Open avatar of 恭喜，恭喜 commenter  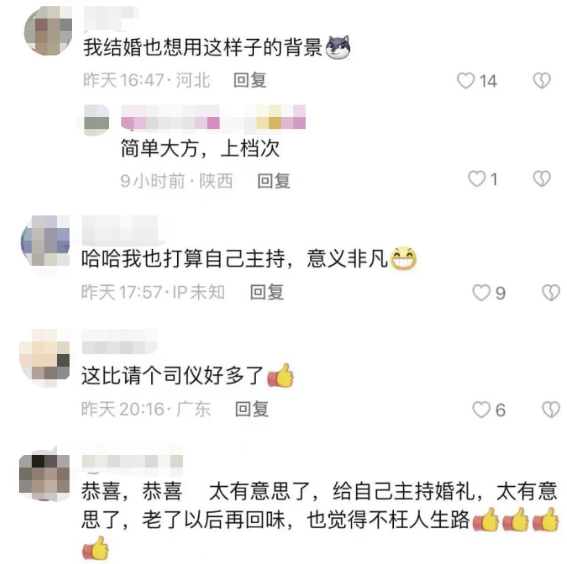tap(44, 475)
